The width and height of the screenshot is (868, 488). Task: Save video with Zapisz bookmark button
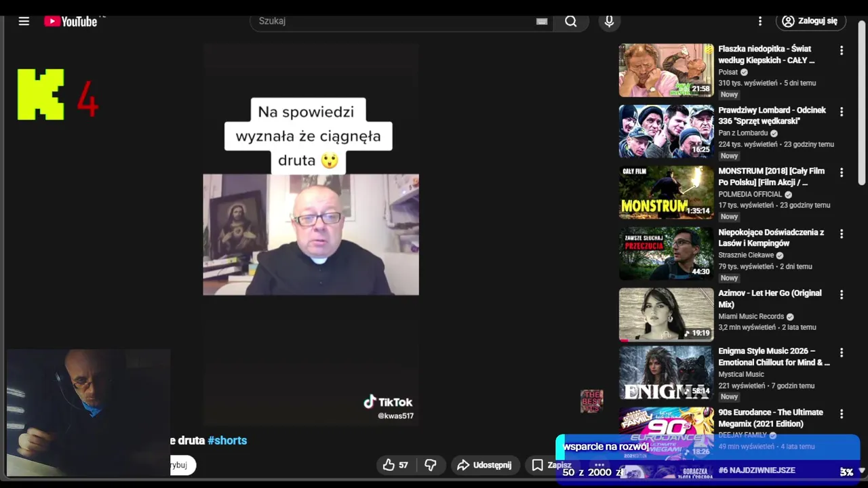pos(552,465)
